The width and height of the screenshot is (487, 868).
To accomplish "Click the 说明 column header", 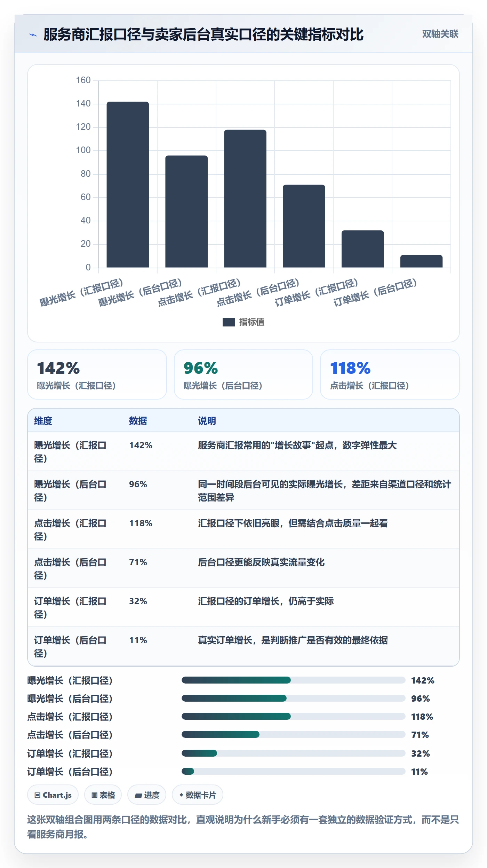I will pyautogui.click(x=207, y=421).
